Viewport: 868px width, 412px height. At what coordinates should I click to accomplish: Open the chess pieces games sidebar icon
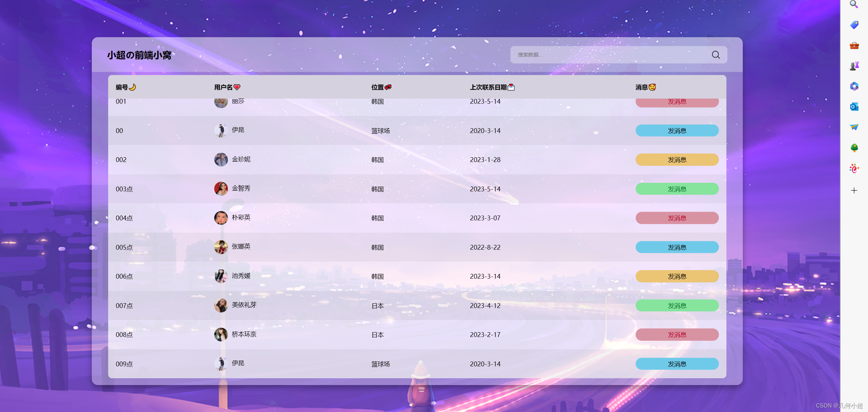coord(854,66)
